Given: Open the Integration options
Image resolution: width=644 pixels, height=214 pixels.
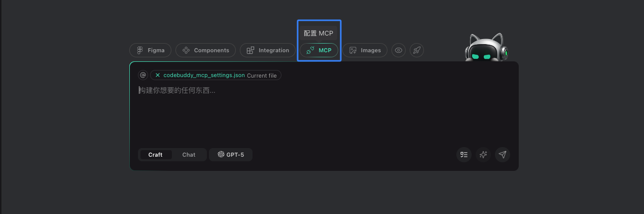Looking at the screenshot, I should [x=268, y=50].
